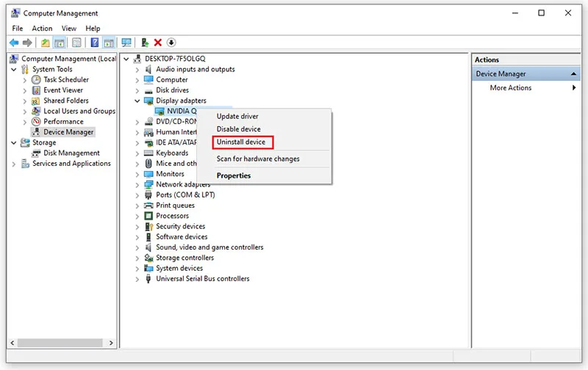The image size is (588, 370).
Task: Click the Security devices key icon
Action: point(148,227)
